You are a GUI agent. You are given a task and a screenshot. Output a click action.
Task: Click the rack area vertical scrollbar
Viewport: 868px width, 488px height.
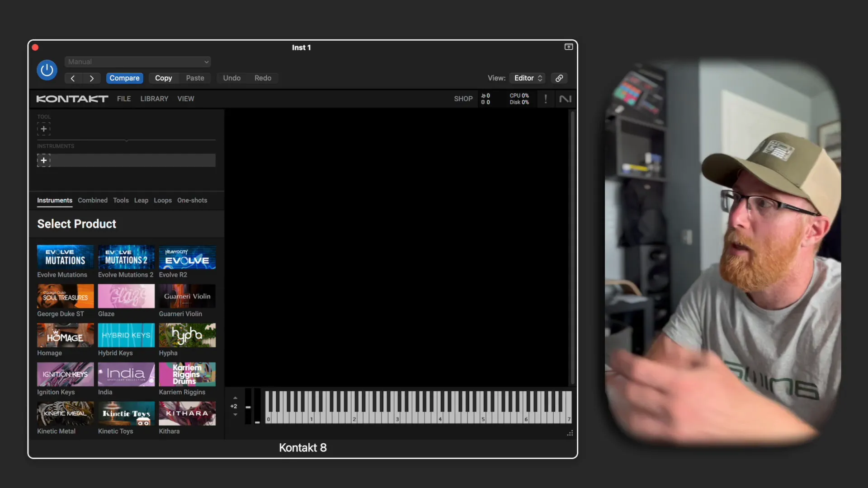[572, 248]
